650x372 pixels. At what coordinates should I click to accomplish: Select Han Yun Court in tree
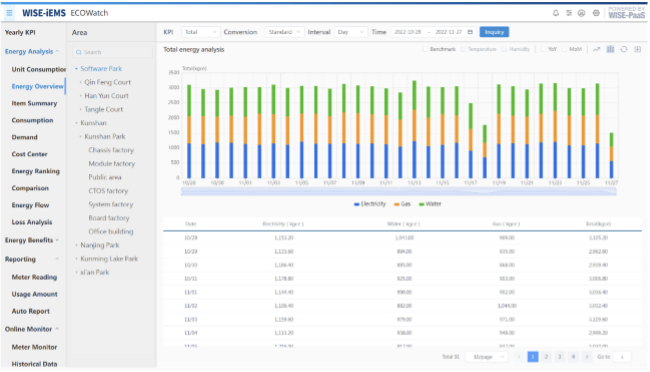(107, 96)
